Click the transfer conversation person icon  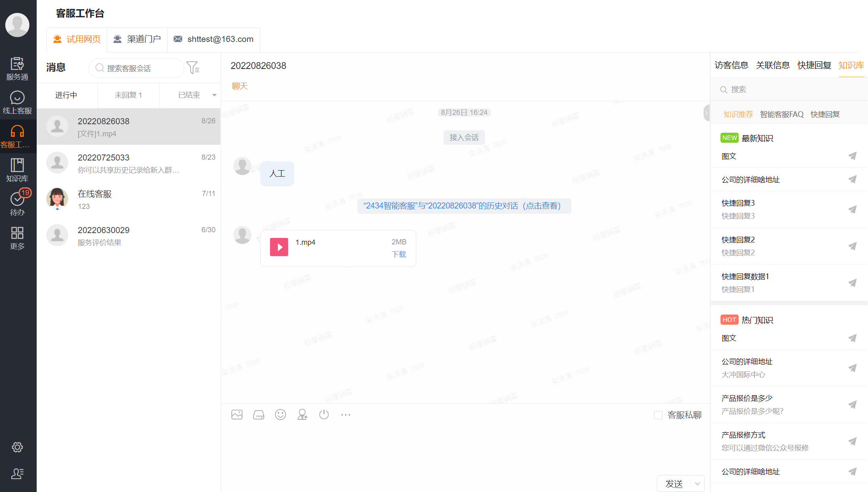tap(302, 415)
